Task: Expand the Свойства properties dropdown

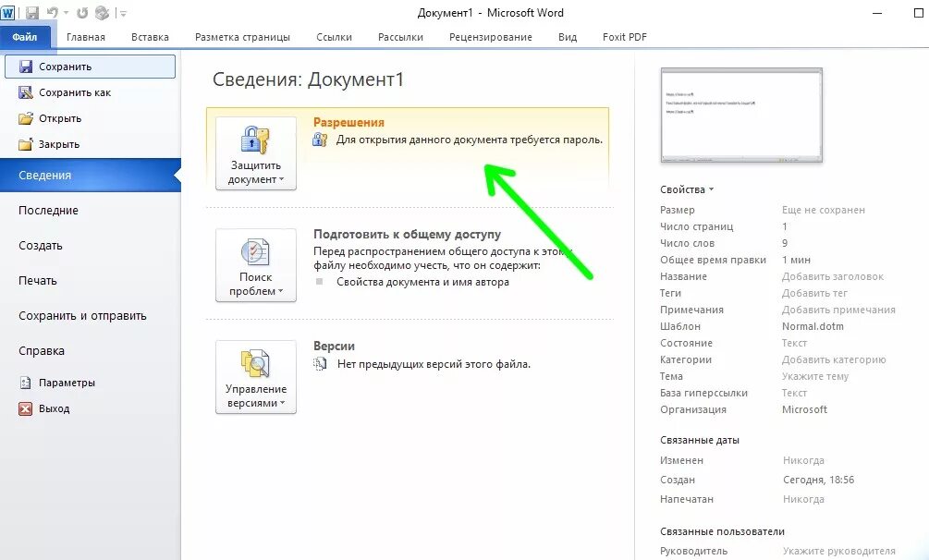Action: coord(687,189)
